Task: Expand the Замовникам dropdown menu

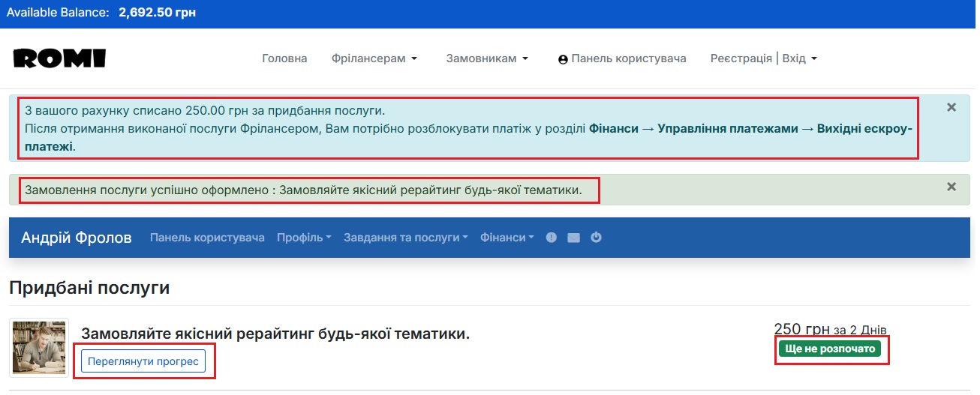Action: [488, 58]
